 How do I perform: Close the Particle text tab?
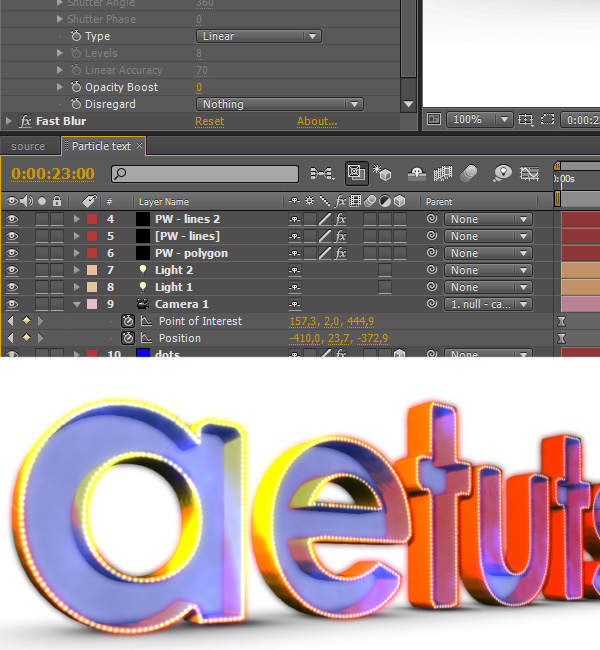[139, 146]
